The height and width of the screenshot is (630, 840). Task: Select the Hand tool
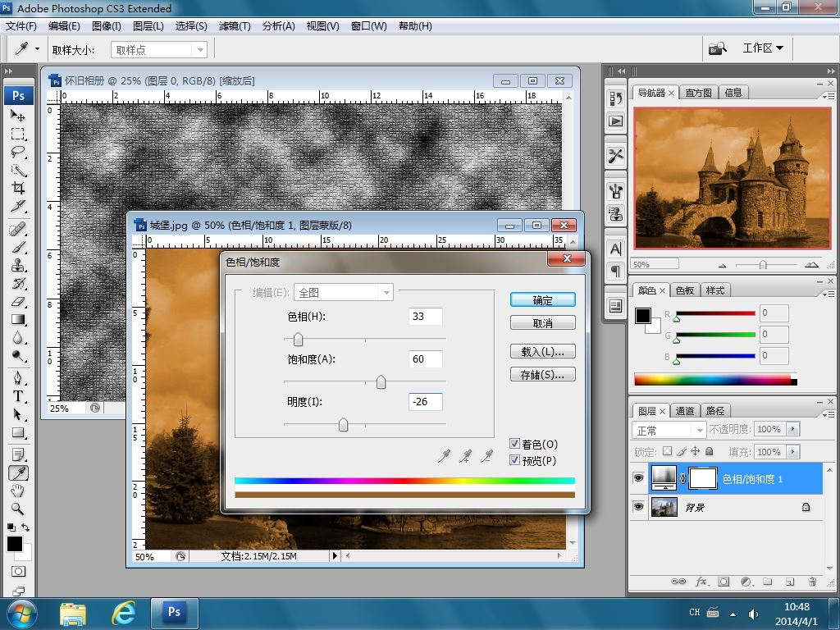coord(18,491)
